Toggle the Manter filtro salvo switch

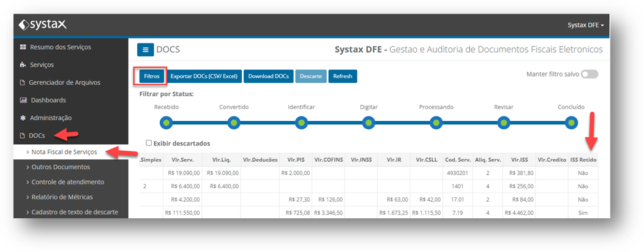click(x=590, y=74)
